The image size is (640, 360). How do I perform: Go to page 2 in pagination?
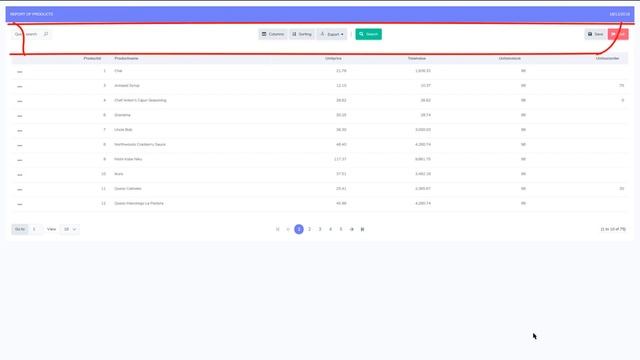click(309, 229)
